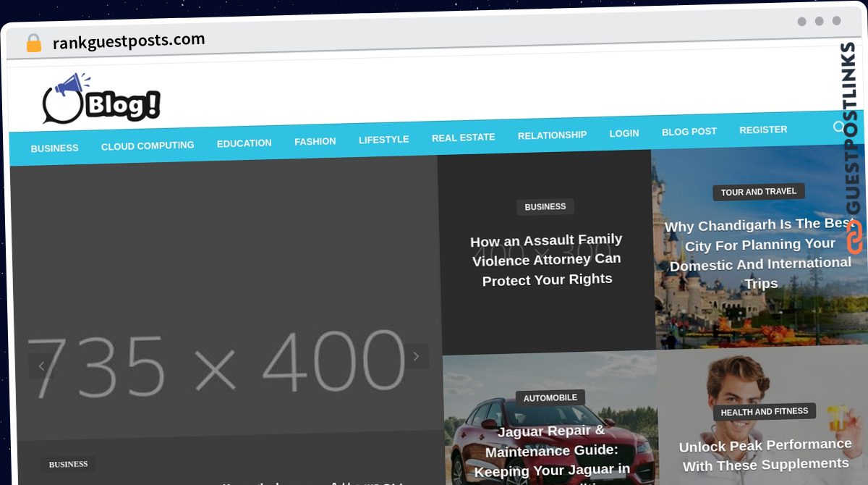Select Lifestyle in the navigation bar
The width and height of the screenshot is (868, 485).
click(x=384, y=140)
